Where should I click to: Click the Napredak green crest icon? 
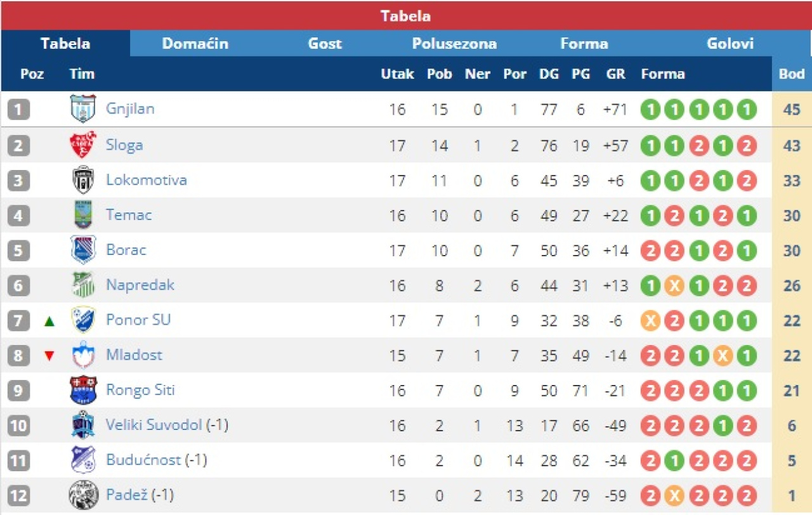(82, 285)
